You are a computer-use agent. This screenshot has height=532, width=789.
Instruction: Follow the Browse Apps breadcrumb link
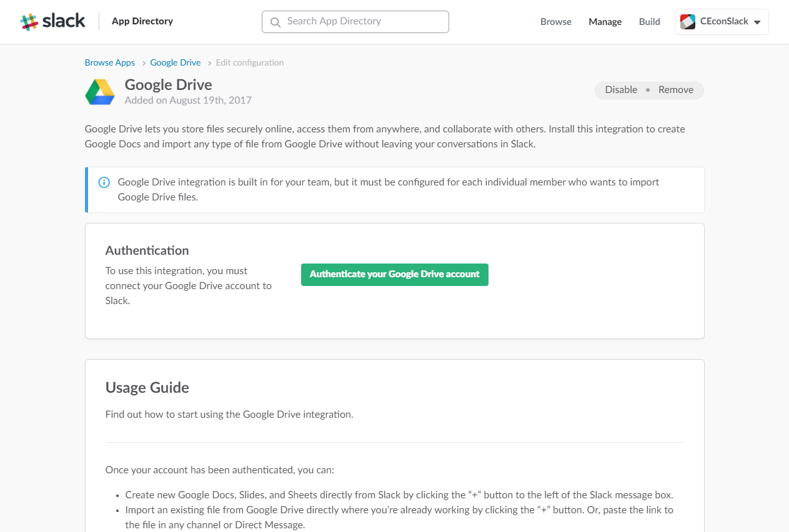click(110, 62)
